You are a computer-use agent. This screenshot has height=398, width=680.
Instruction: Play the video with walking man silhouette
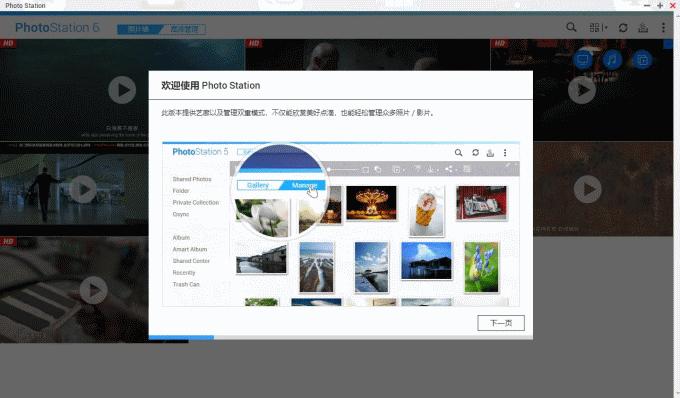83,189
